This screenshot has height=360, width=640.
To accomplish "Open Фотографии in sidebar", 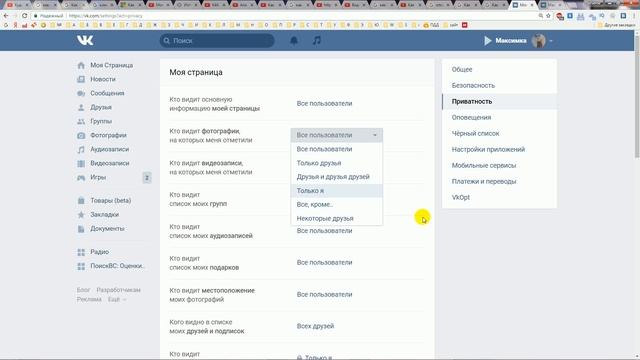I will [108, 135].
